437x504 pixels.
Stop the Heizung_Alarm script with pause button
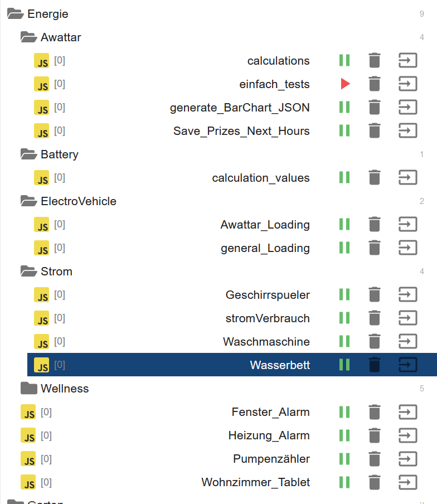[344, 435]
